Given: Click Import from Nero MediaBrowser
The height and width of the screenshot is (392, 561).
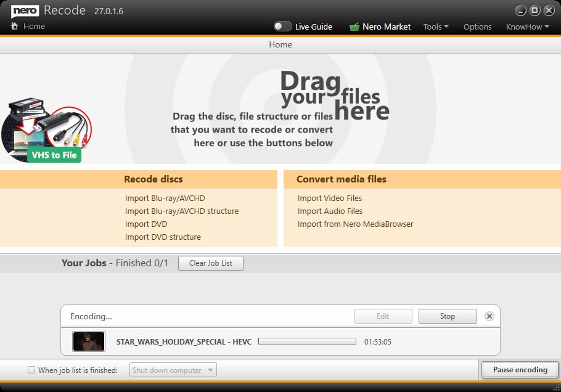Looking at the screenshot, I should (355, 224).
